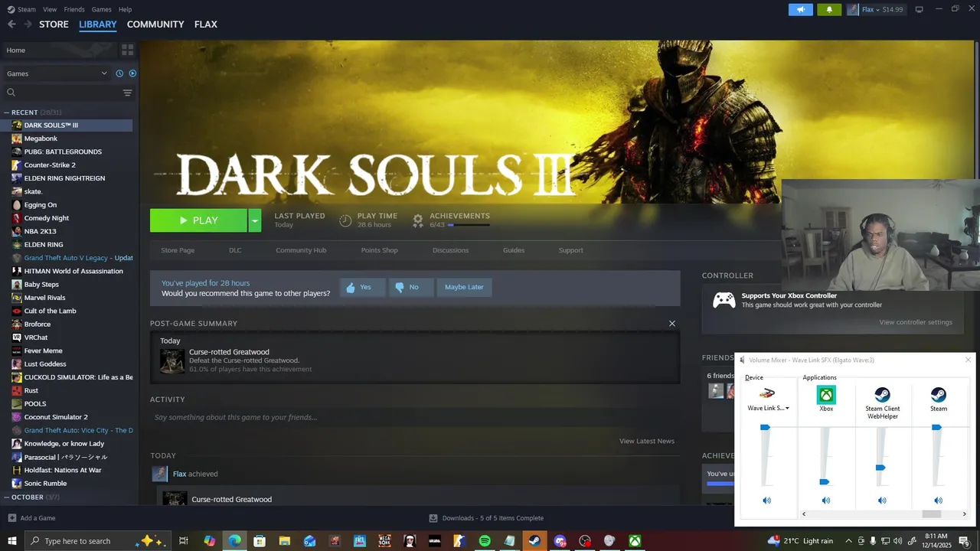
Task: Expand the Play button options arrow
Action: (255, 220)
